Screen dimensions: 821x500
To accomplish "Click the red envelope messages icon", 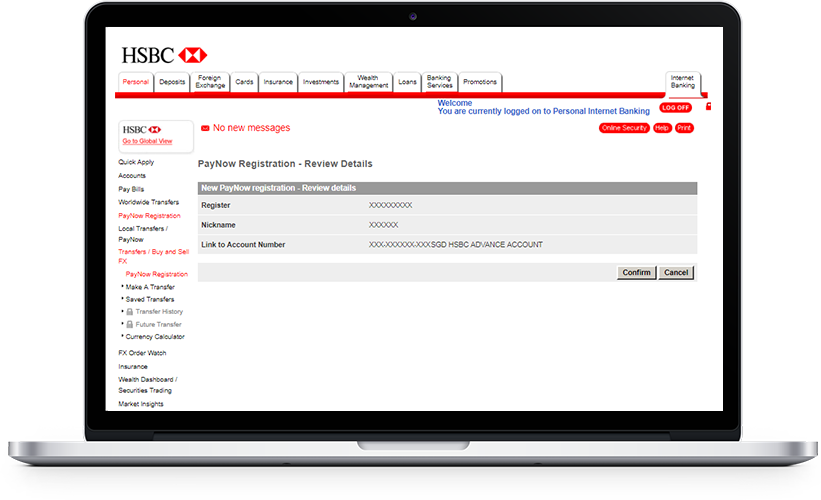I will click(x=205, y=128).
